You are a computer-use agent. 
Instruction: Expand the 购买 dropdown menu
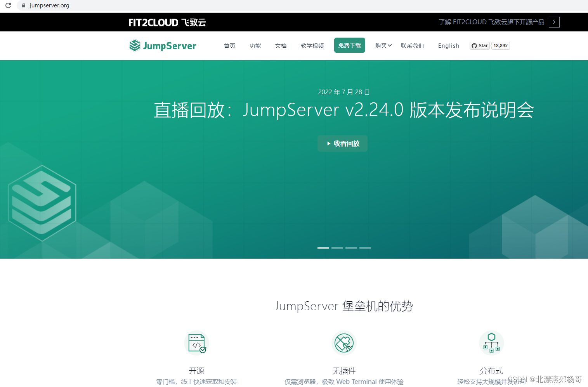(383, 45)
